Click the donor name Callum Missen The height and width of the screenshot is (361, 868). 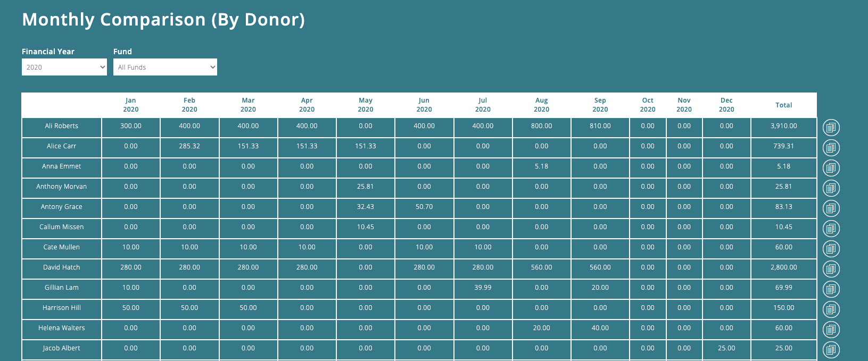coord(61,227)
